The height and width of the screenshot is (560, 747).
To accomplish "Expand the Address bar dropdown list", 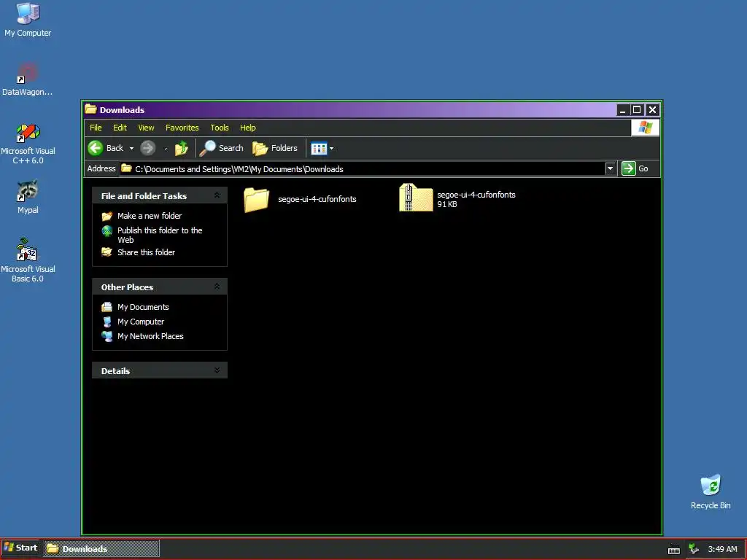I will click(611, 168).
